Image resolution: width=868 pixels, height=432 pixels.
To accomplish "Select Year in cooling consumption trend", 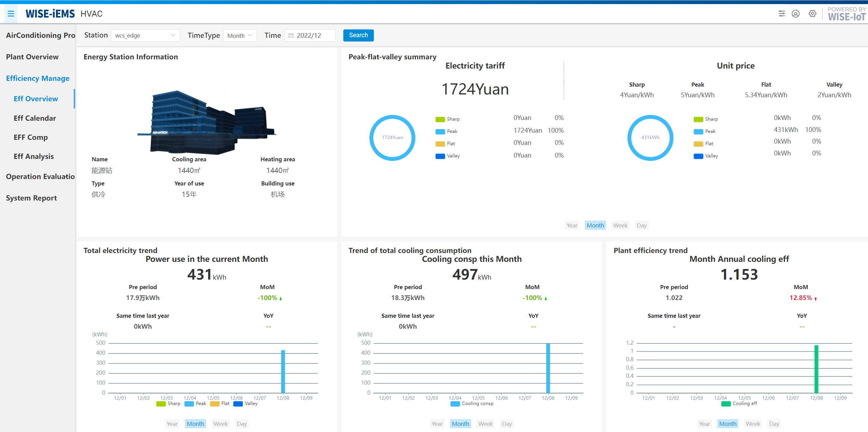I will point(437,424).
